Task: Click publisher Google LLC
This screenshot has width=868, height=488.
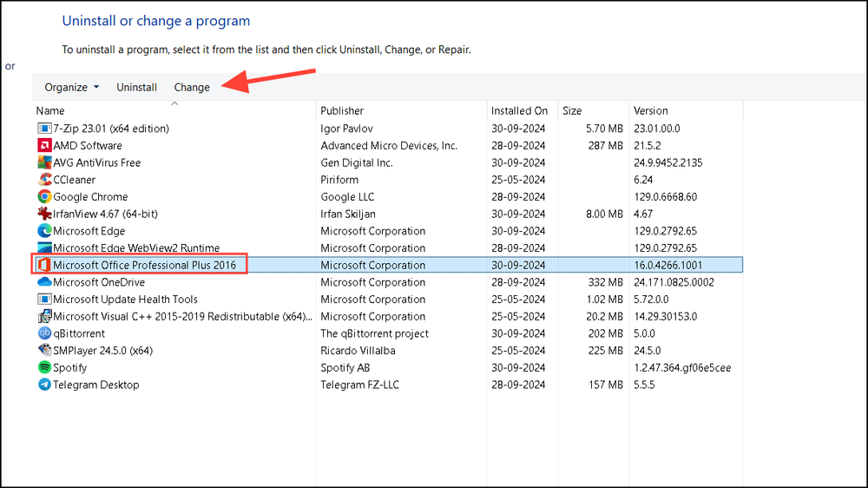Action: click(347, 196)
